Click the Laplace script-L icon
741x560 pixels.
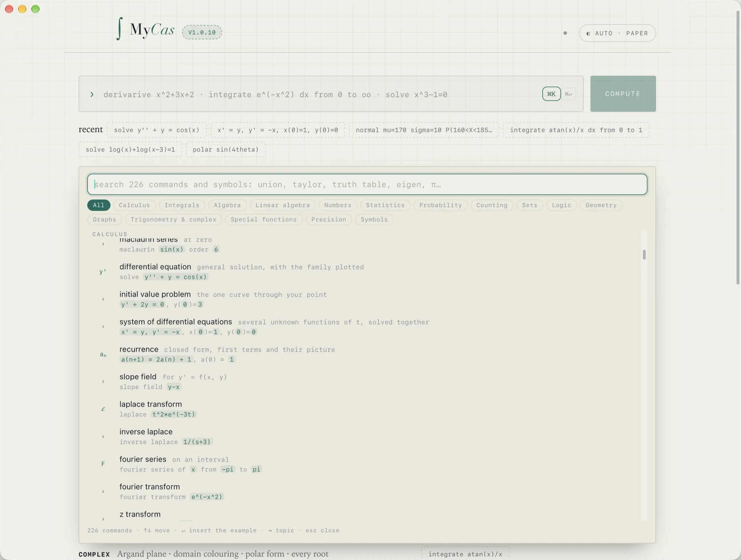click(x=103, y=409)
